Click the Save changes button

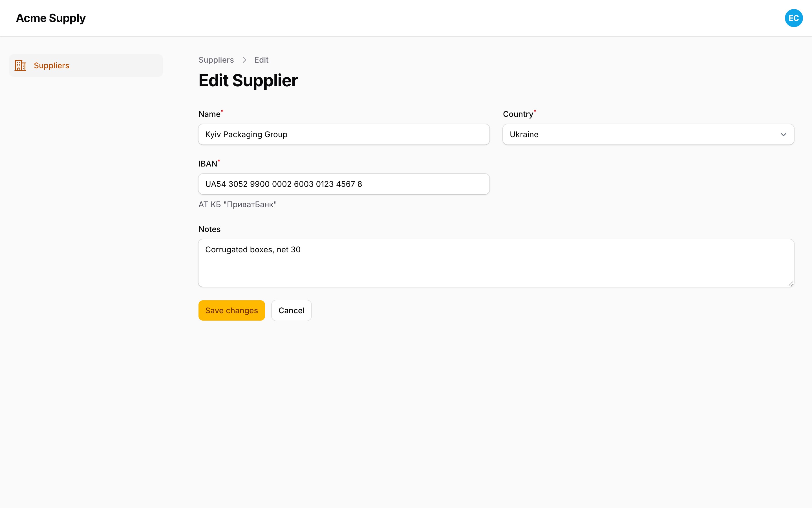click(231, 310)
